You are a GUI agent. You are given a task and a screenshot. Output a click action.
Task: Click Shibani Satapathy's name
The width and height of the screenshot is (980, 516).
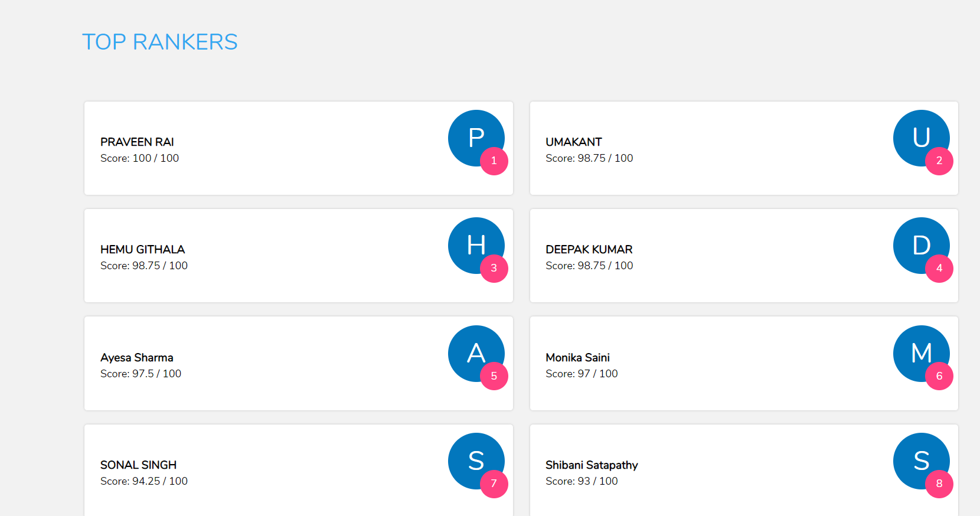pos(592,465)
